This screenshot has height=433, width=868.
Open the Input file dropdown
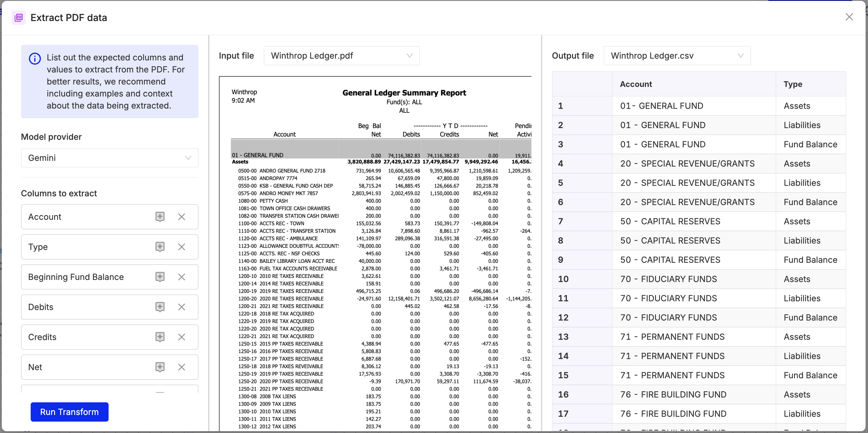coord(341,56)
